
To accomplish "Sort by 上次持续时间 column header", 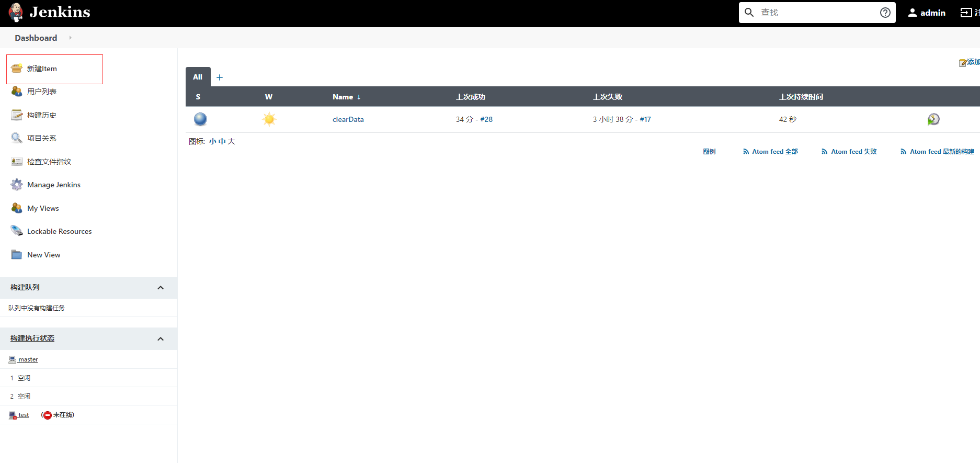I will point(801,97).
